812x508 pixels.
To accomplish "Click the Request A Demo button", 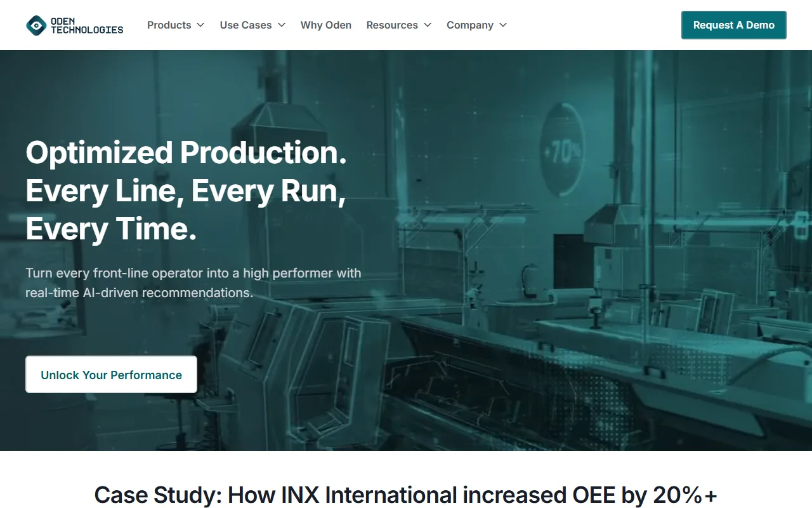I will pyautogui.click(x=734, y=25).
